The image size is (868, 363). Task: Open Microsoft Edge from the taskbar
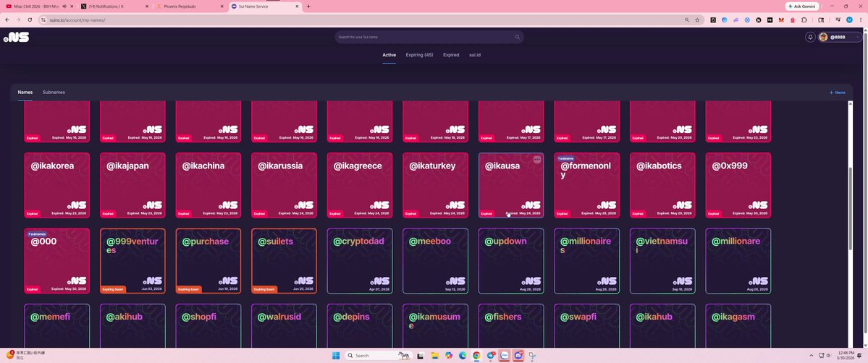462,355
